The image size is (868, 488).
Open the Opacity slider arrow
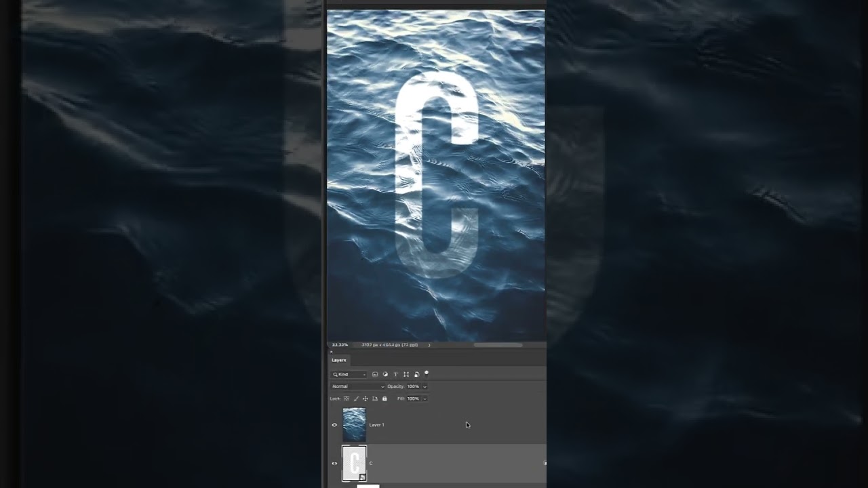point(425,386)
